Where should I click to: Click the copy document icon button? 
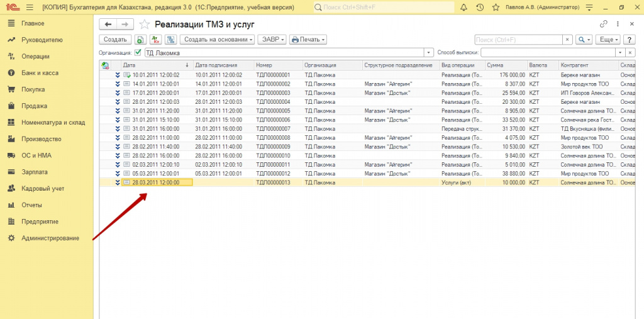140,40
